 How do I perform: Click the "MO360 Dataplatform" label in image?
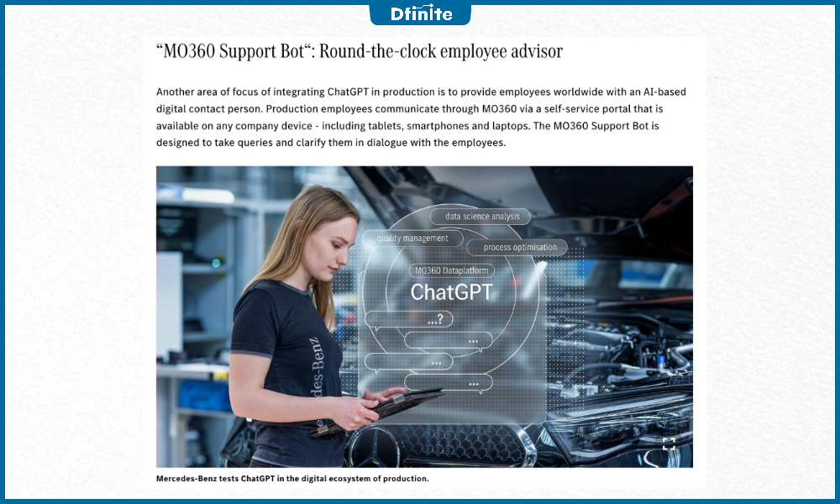[452, 270]
